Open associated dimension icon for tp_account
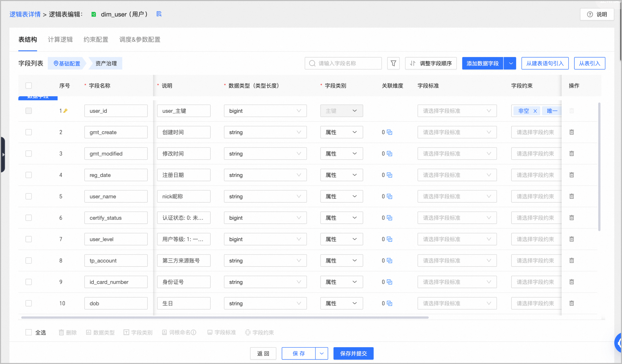Screen dimensions: 622x364 [389, 260]
